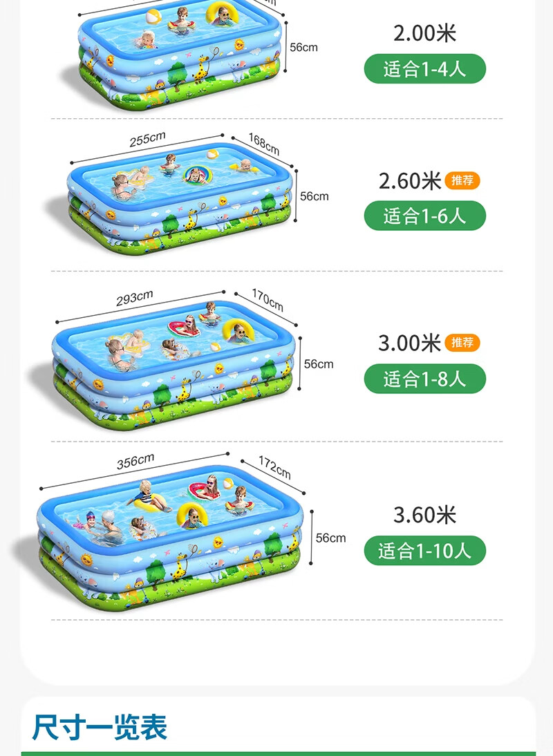This screenshot has height=756, width=553.
Task: Select the 2.00米 size text
Action: (425, 33)
